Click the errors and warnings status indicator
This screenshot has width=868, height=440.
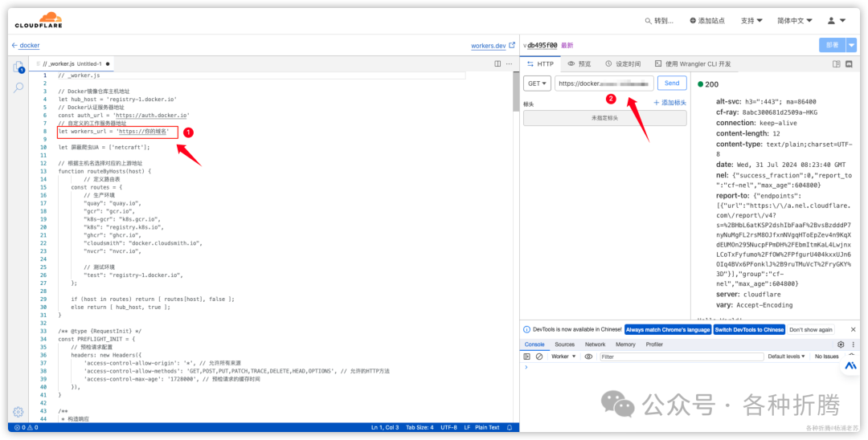point(26,427)
